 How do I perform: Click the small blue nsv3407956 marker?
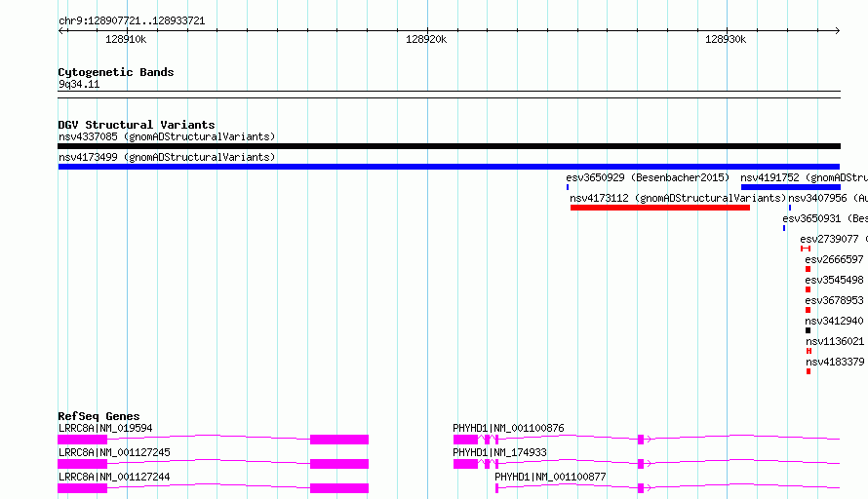(790, 208)
